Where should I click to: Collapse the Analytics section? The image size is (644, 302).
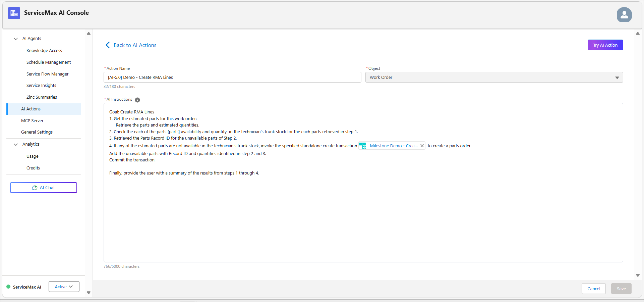pyautogui.click(x=16, y=145)
